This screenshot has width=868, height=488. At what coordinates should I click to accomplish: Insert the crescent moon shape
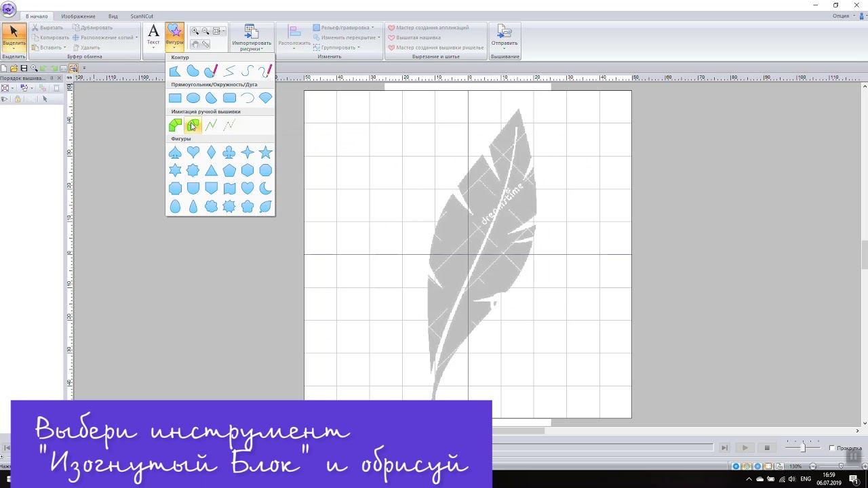[x=266, y=188]
